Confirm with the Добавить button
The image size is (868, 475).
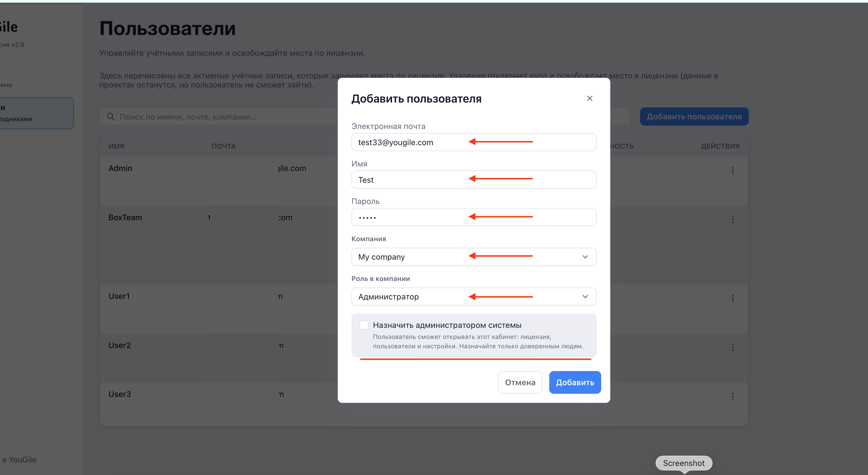click(x=575, y=382)
